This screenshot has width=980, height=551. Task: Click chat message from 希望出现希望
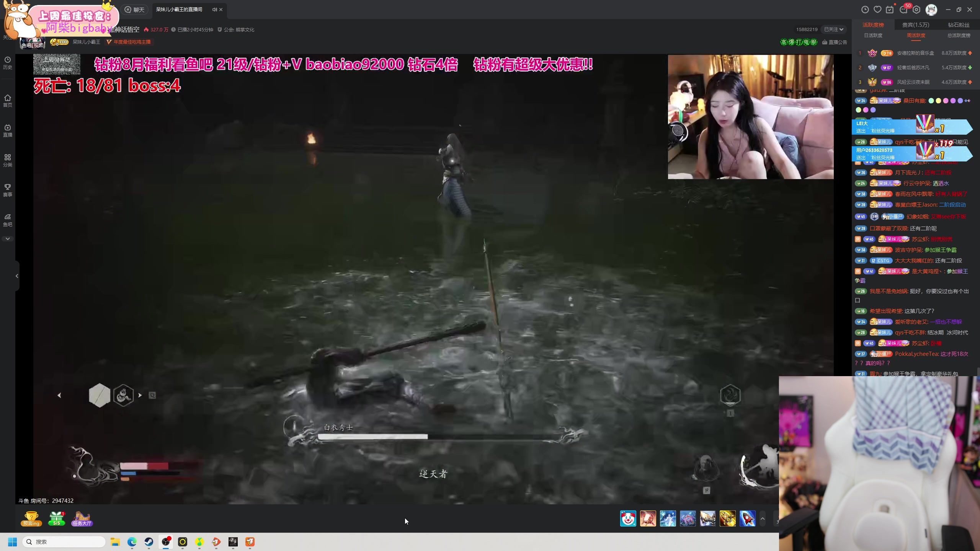(x=919, y=311)
